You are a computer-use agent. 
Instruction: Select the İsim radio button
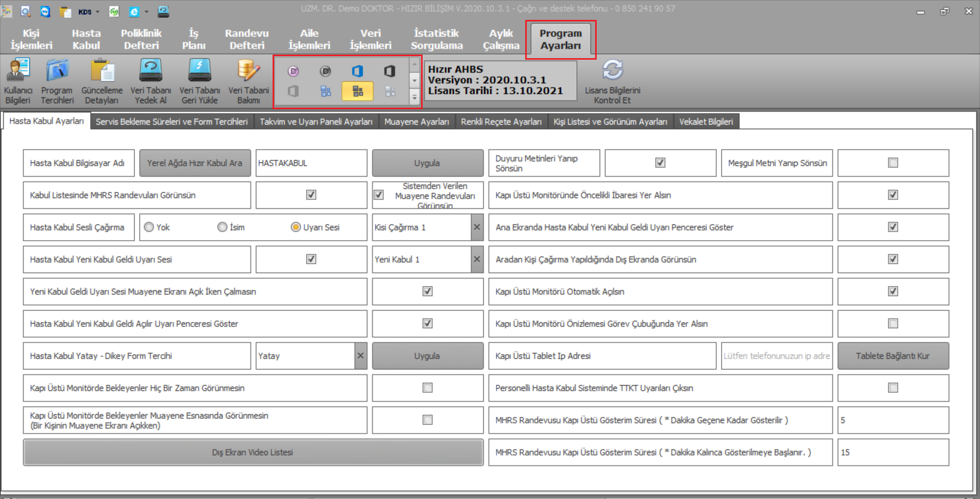click(223, 227)
